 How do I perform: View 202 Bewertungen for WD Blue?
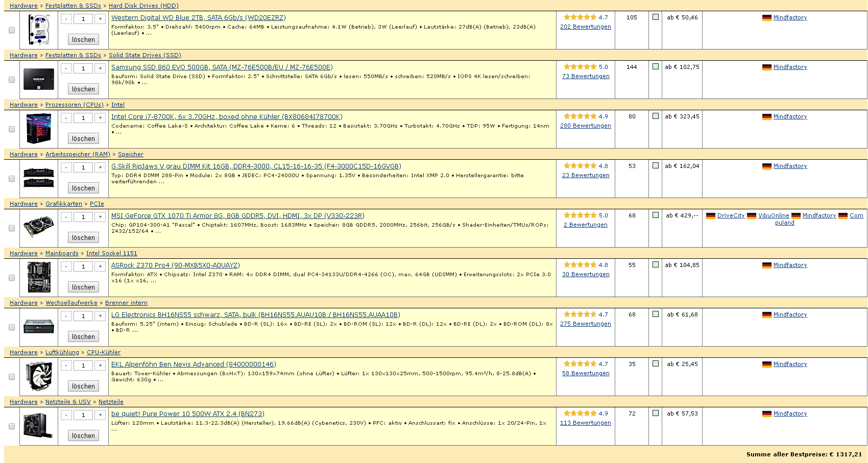[586, 27]
